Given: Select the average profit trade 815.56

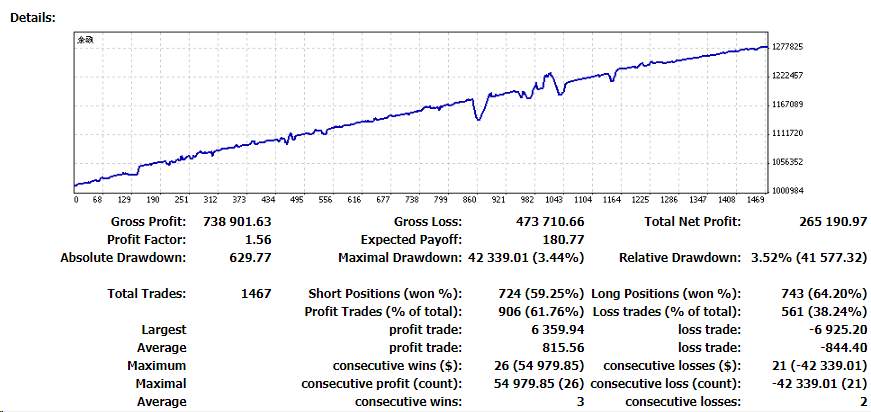Looking at the screenshot, I should (563, 348).
